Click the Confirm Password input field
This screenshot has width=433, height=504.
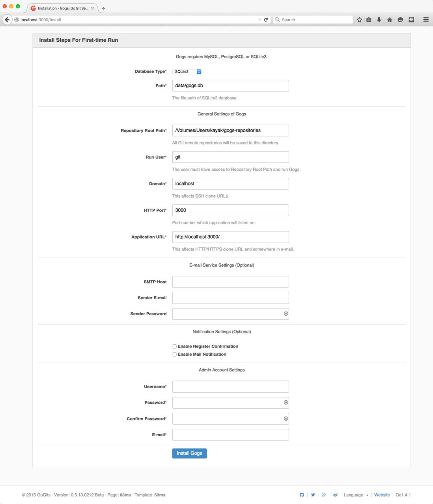click(x=230, y=419)
